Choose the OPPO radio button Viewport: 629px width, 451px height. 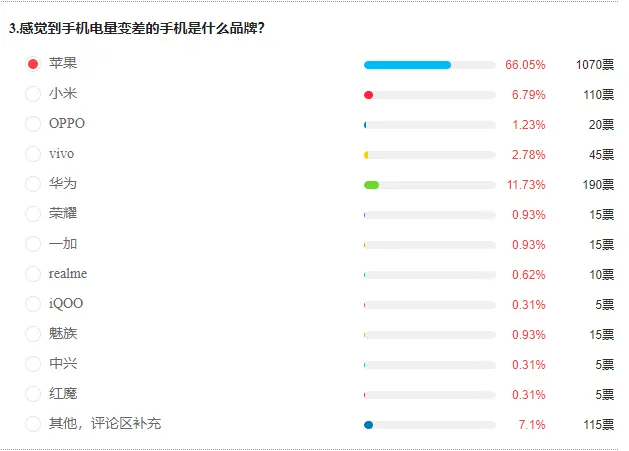[33, 124]
